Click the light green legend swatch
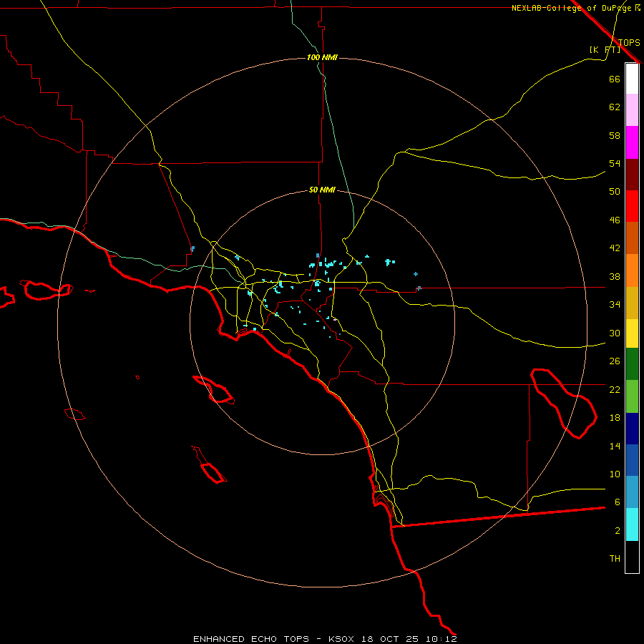The width and height of the screenshot is (644, 644). pos(632,396)
